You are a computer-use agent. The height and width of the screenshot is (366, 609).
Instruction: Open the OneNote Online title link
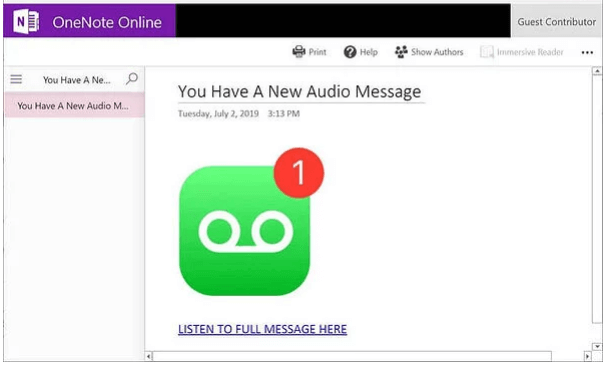pos(107,23)
